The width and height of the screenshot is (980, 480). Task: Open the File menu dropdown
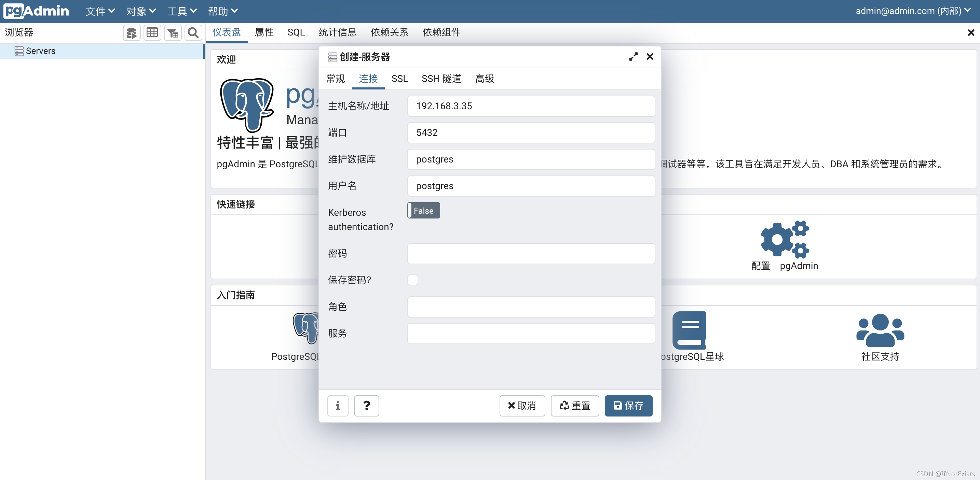click(100, 11)
